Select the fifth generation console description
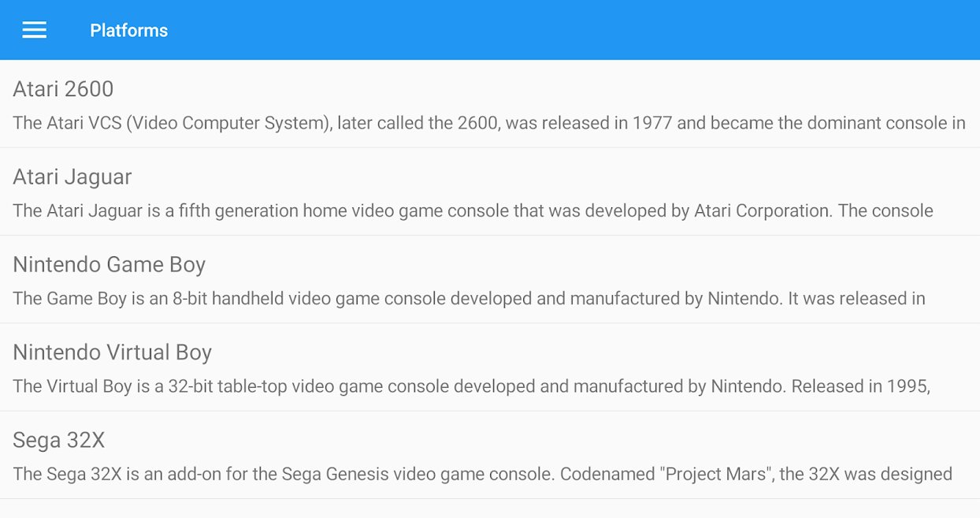The height and width of the screenshot is (518, 980). coord(473,211)
